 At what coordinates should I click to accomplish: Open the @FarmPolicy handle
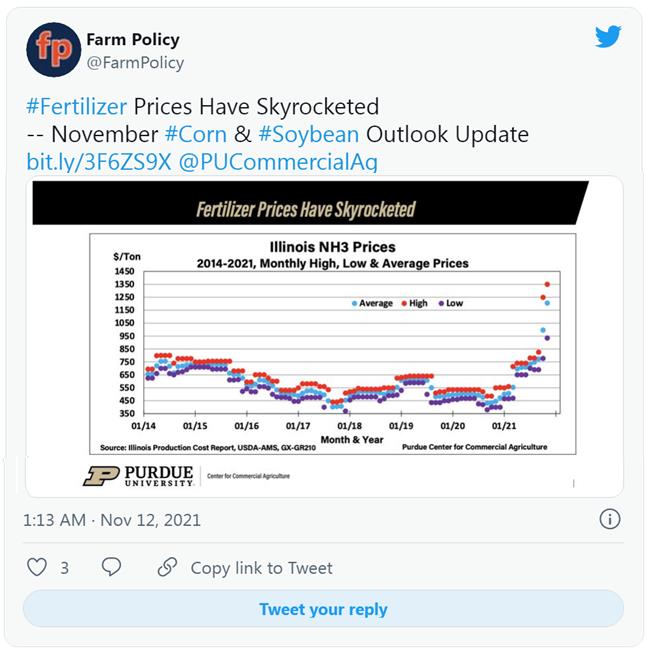(135, 63)
